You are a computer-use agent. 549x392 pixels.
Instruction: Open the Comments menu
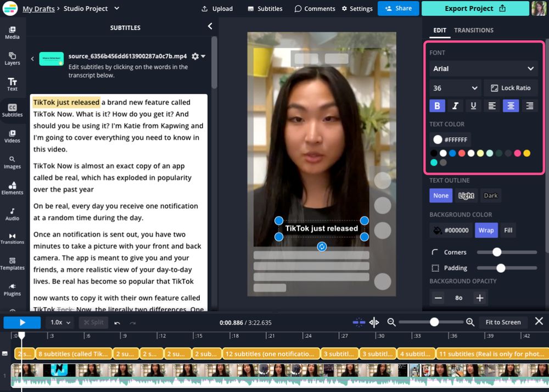315,9
